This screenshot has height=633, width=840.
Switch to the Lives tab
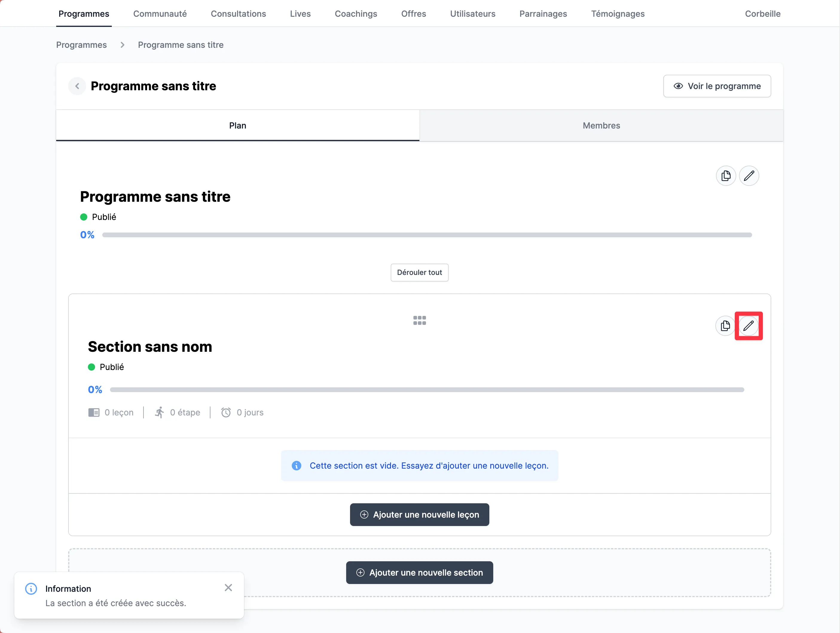tap(300, 14)
